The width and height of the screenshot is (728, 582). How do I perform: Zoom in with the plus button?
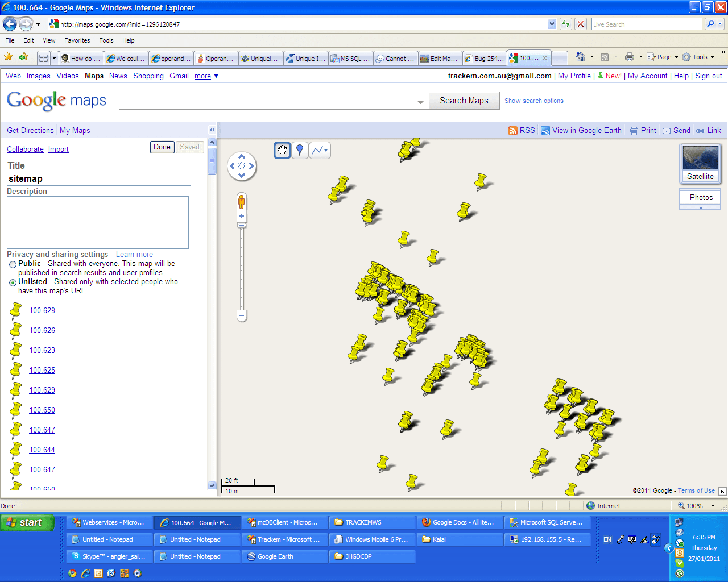pos(242,216)
